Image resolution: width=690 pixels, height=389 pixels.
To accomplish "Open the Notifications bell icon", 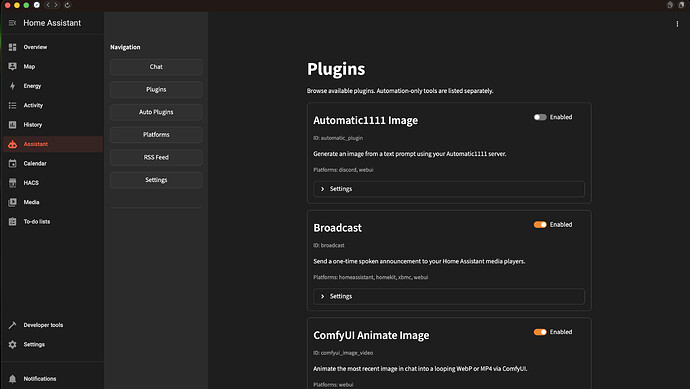I will coord(12,378).
